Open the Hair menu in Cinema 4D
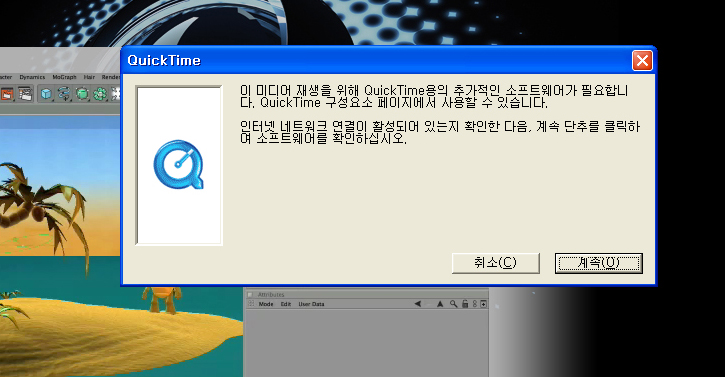The image size is (725, 377). pos(89,77)
